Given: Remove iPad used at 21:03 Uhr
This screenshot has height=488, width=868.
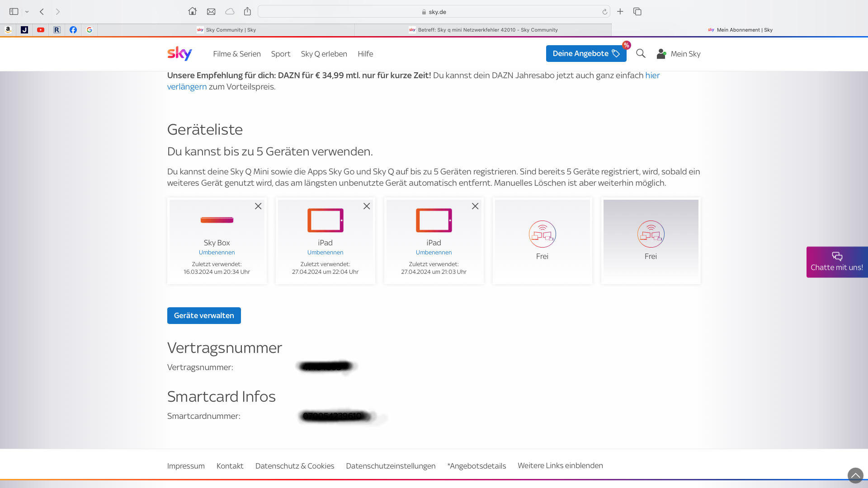Looking at the screenshot, I should [x=475, y=206].
